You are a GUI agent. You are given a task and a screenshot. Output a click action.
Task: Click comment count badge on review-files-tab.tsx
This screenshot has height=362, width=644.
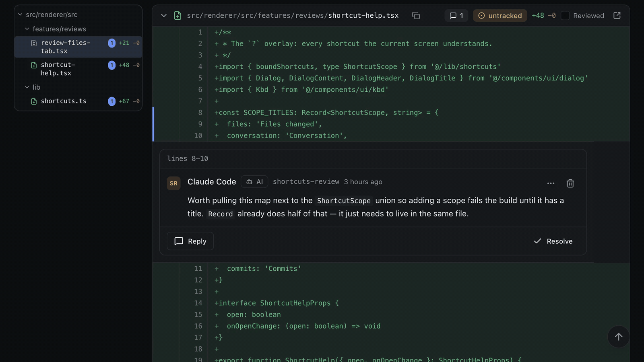click(x=112, y=43)
